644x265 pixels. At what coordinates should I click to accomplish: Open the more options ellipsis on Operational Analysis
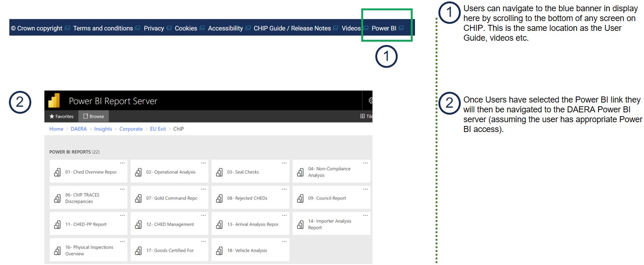(x=203, y=163)
